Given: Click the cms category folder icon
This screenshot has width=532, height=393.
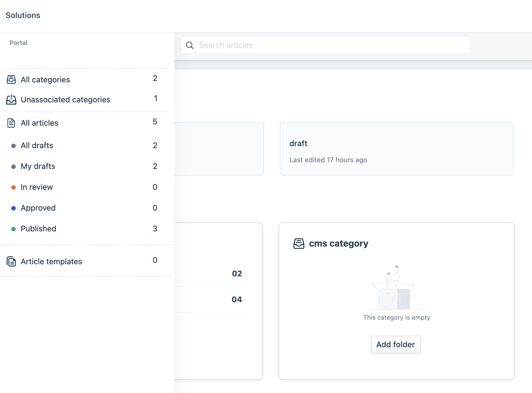Looking at the screenshot, I should tap(299, 243).
